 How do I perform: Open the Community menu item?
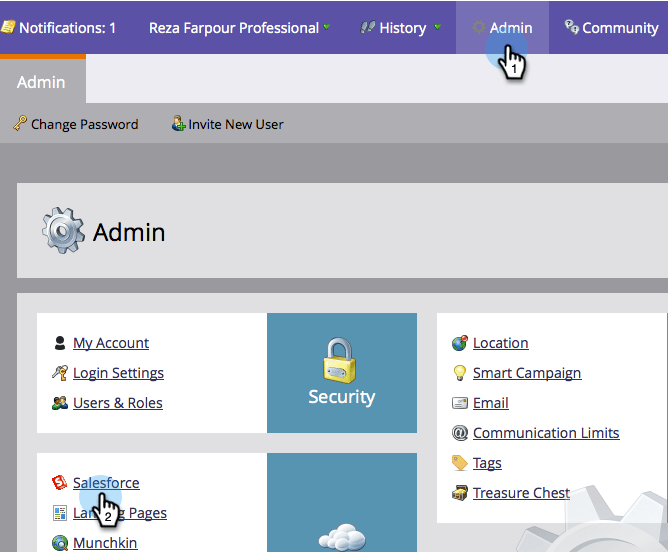[611, 27]
